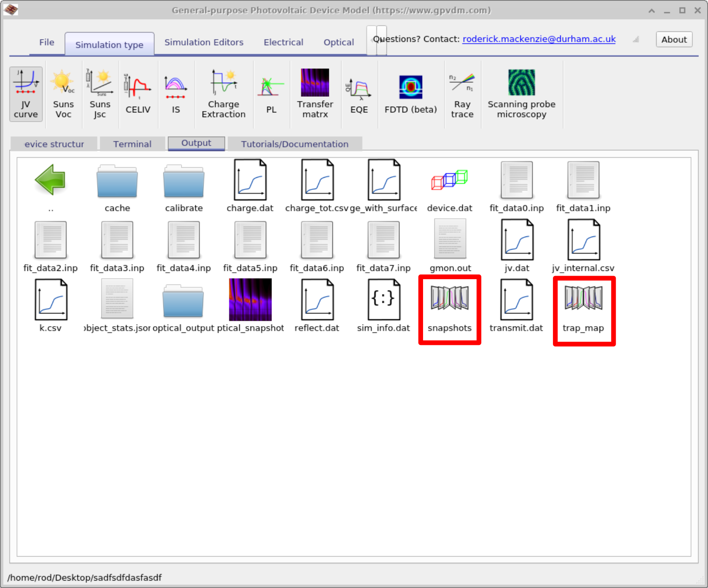Choose the EQE simulation icon
The height and width of the screenshot is (588, 708).
pos(359,94)
